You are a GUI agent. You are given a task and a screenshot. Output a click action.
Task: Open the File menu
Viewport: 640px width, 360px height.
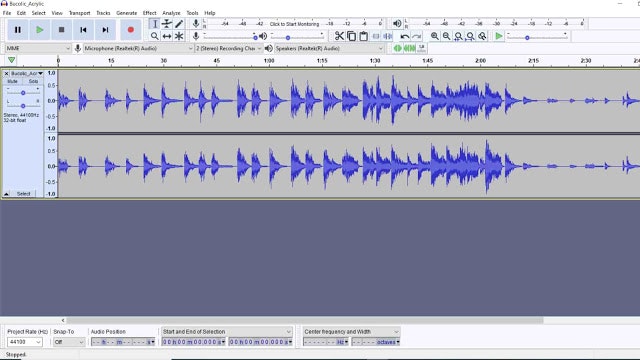pos(7,13)
